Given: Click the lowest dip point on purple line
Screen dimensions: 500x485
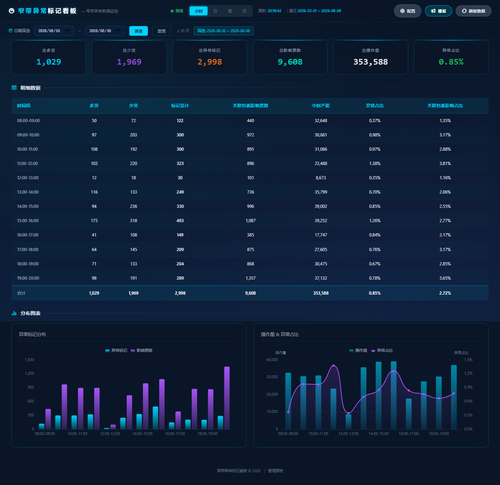Looking at the screenshot, I should click(348, 413).
